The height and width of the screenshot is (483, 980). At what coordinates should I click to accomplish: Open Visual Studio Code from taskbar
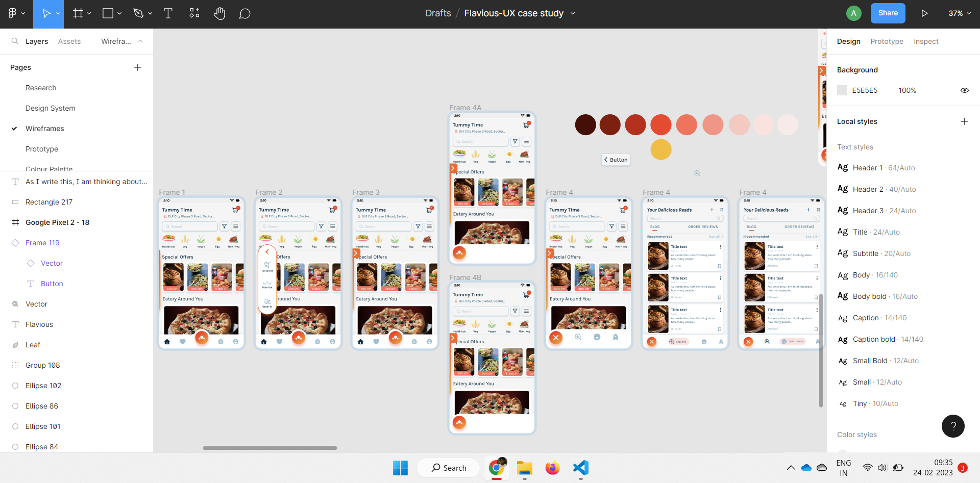point(580,468)
